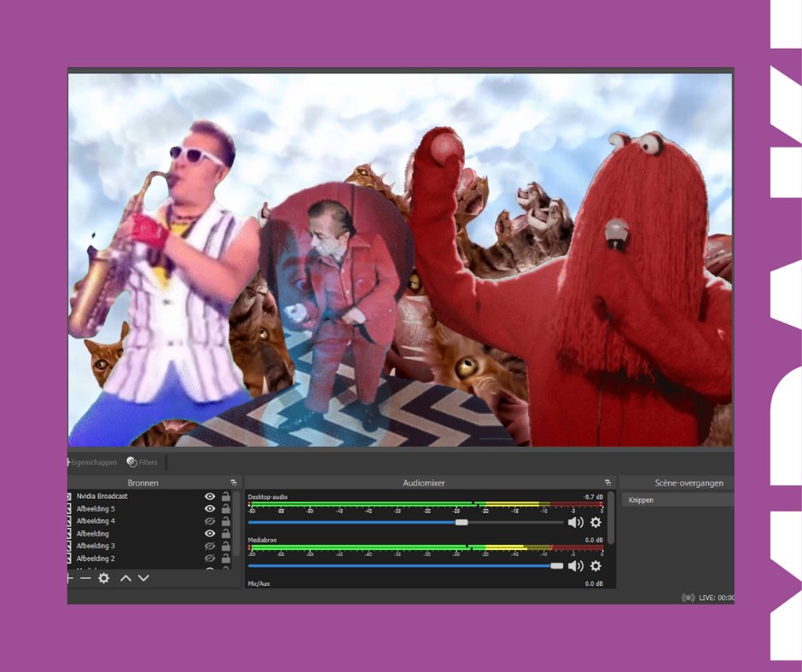Click the LIVE timer text in status bar
The width and height of the screenshot is (802, 672).
(717, 598)
